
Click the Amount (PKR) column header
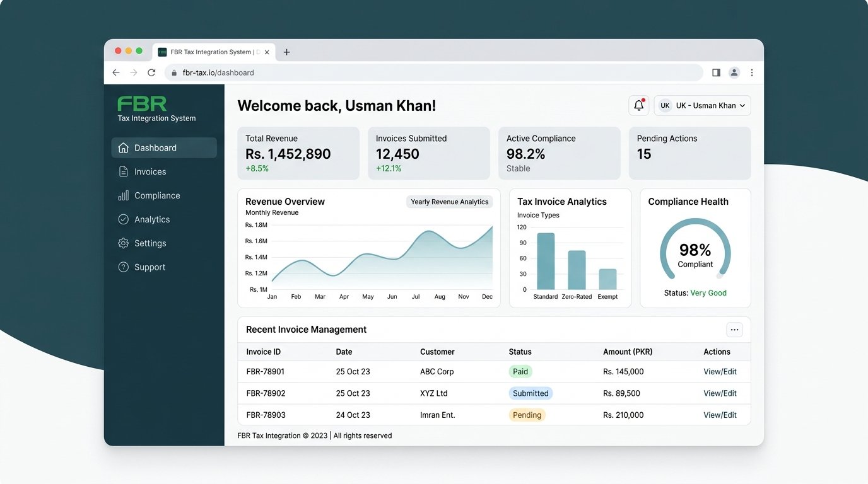pyautogui.click(x=628, y=352)
